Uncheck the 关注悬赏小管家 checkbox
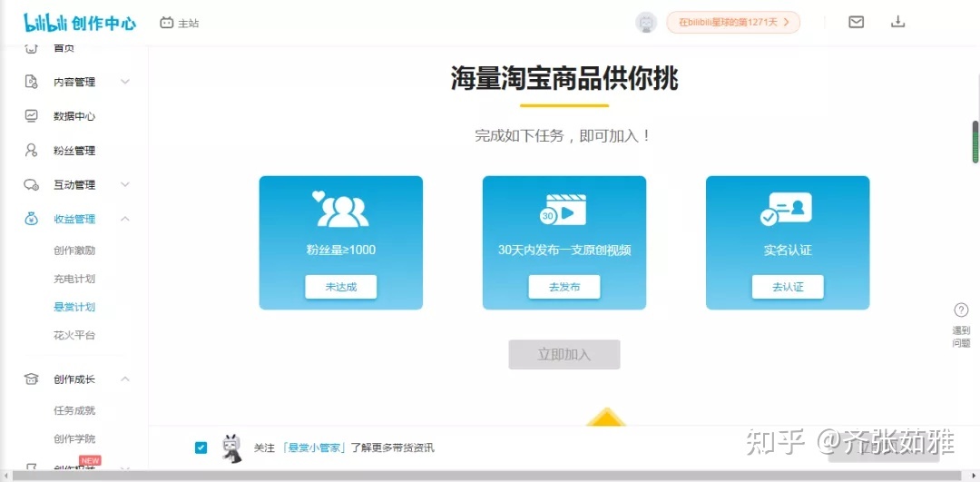Screen dimensions: 980x482 (x=201, y=448)
